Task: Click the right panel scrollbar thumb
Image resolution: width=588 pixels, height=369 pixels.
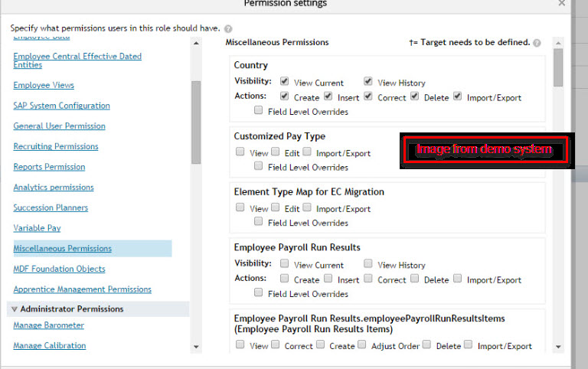Action: (558, 67)
